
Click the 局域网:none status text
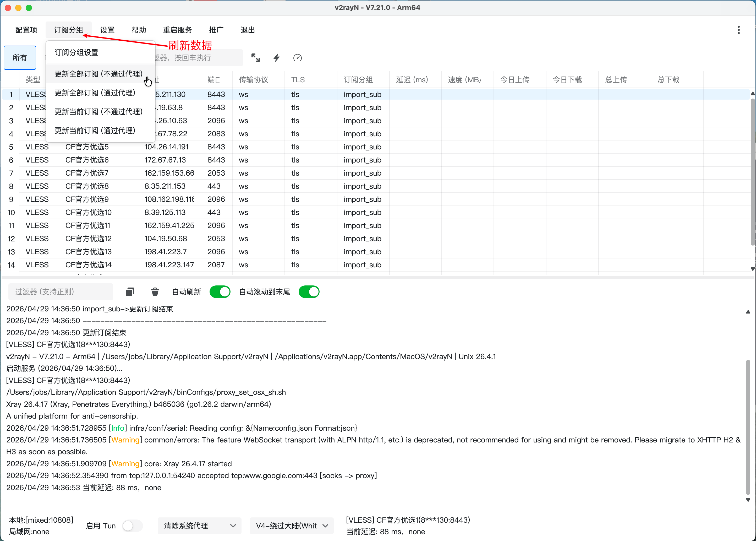[x=29, y=532]
